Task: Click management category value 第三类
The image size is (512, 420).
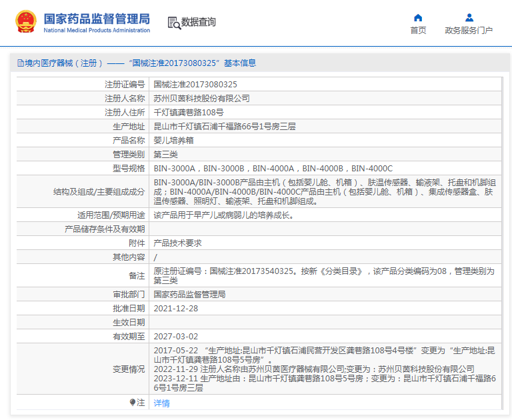Action: [165, 155]
